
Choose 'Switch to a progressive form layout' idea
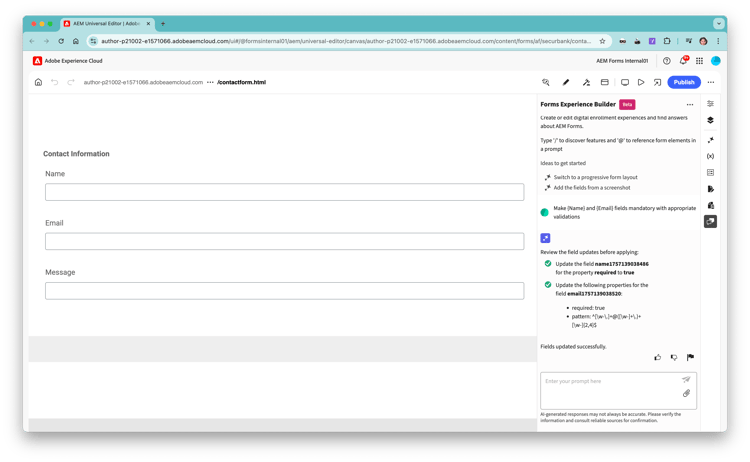[595, 177]
